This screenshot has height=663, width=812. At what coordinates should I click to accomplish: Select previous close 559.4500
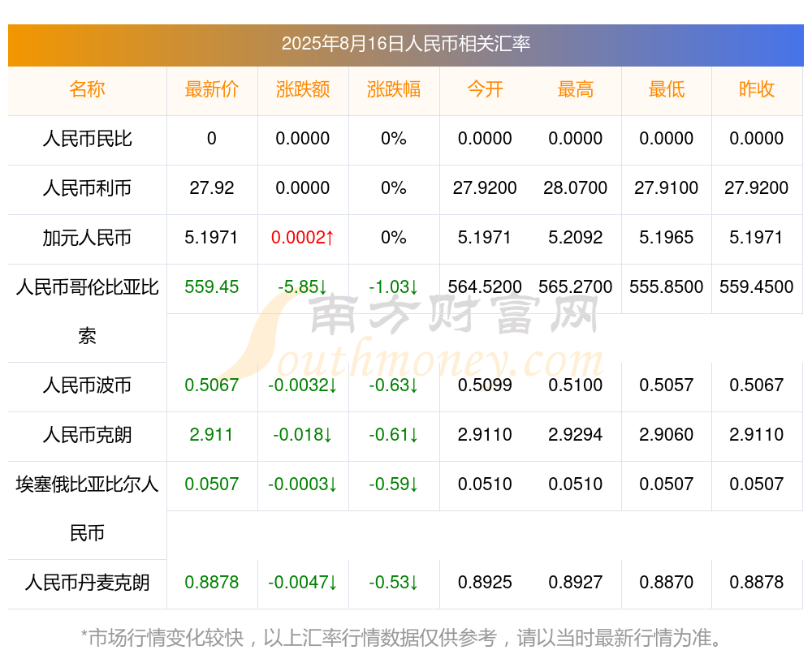757,286
